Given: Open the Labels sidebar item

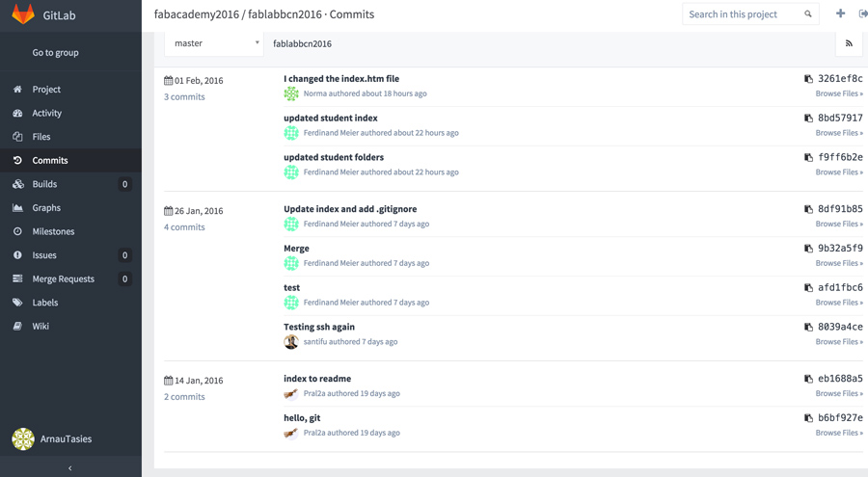Looking at the screenshot, I should click(70, 303).
